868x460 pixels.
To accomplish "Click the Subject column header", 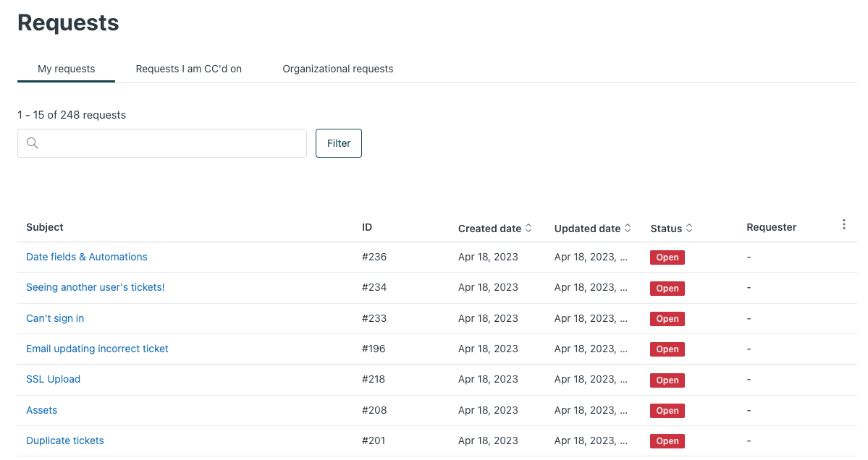I will [x=45, y=227].
